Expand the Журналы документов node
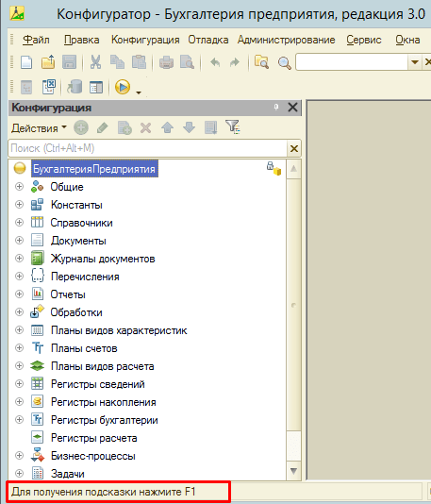The height and width of the screenshot is (504, 431). [x=19, y=258]
